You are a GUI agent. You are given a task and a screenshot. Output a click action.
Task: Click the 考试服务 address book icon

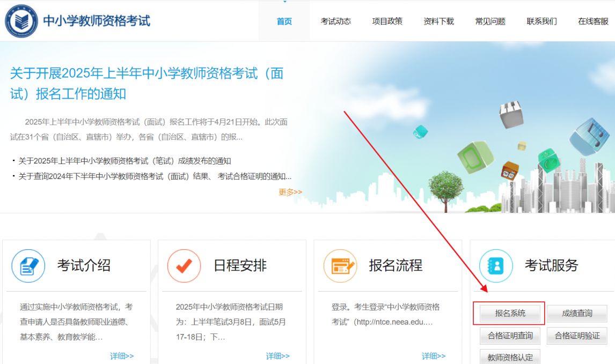tap(496, 266)
